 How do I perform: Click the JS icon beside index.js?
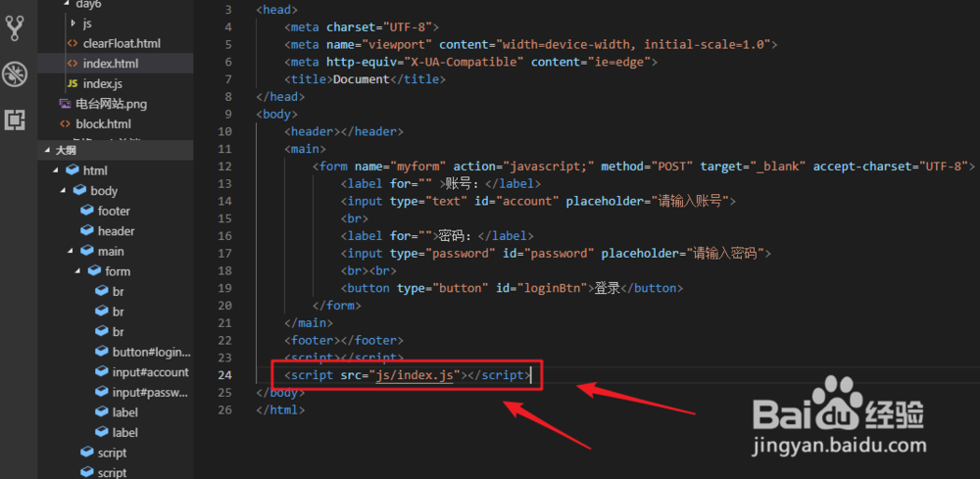(73, 83)
